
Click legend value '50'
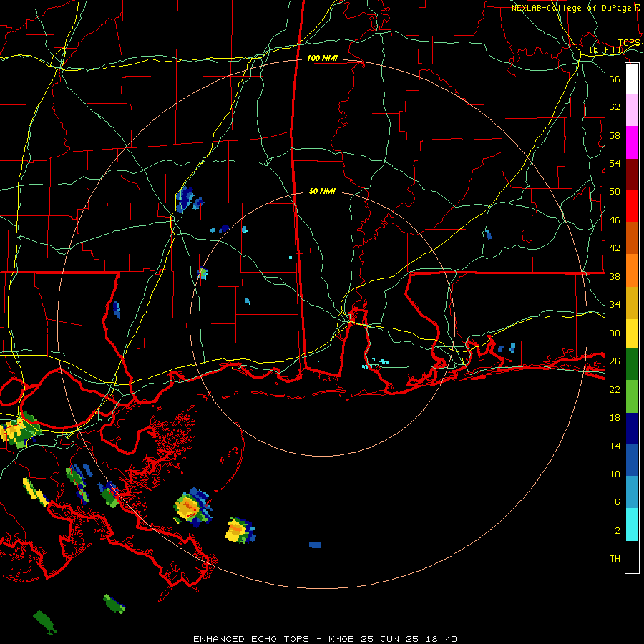click(x=615, y=192)
